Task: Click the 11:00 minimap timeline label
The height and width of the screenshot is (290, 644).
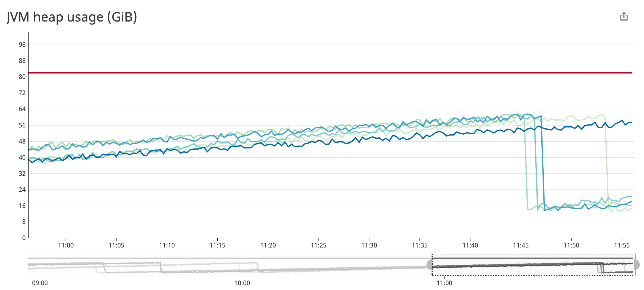Action: coord(444,283)
